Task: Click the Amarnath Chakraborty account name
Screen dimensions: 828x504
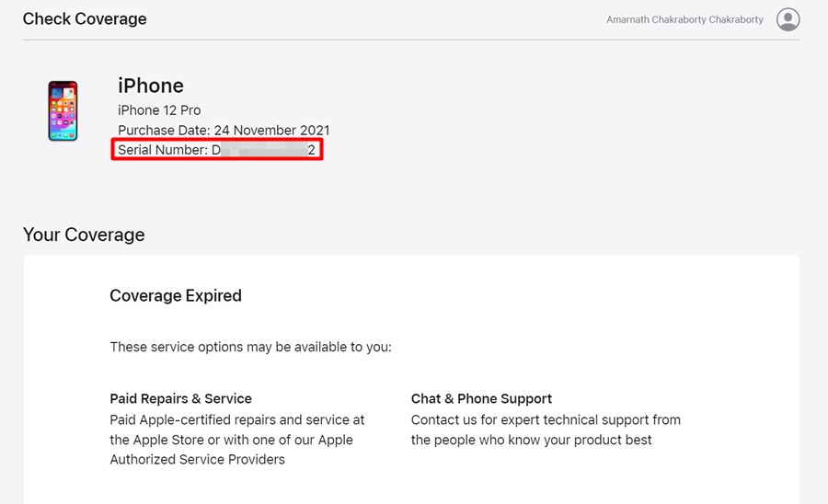Action: pyautogui.click(x=684, y=19)
